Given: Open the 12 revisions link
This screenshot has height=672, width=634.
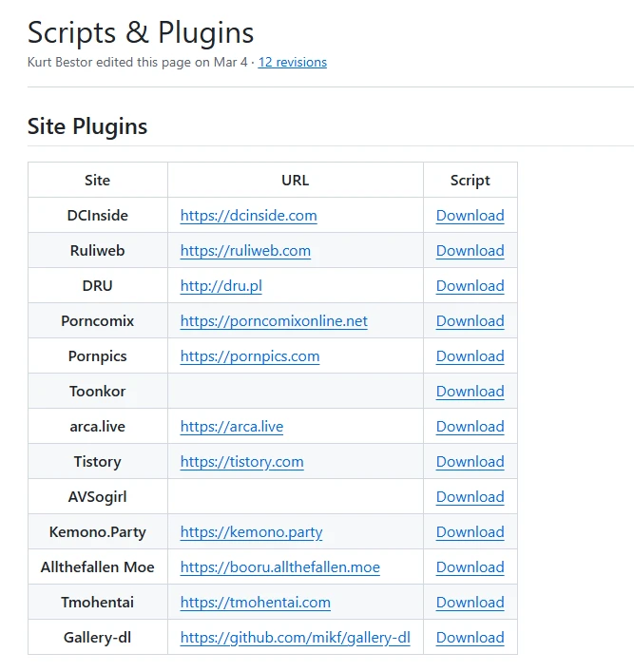Looking at the screenshot, I should 292,63.
